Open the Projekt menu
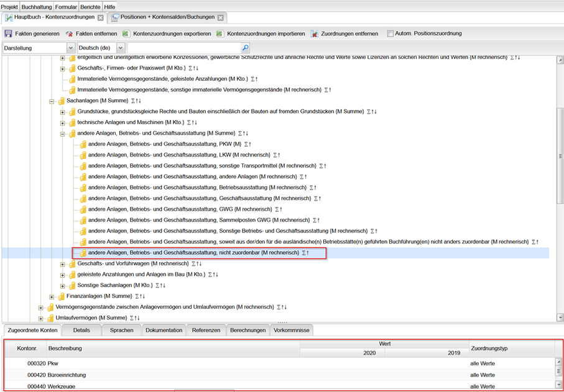 pyautogui.click(x=10, y=7)
